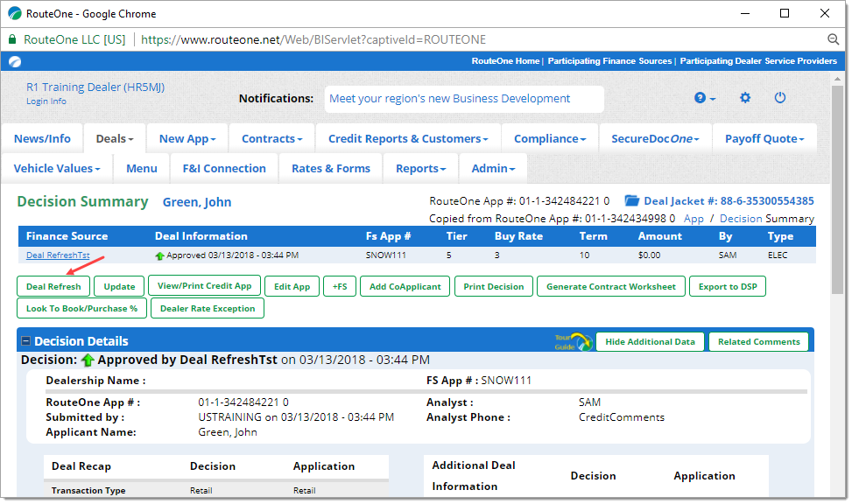The image size is (852, 504).
Task: Click the Hide Additional Data button
Action: click(x=650, y=341)
